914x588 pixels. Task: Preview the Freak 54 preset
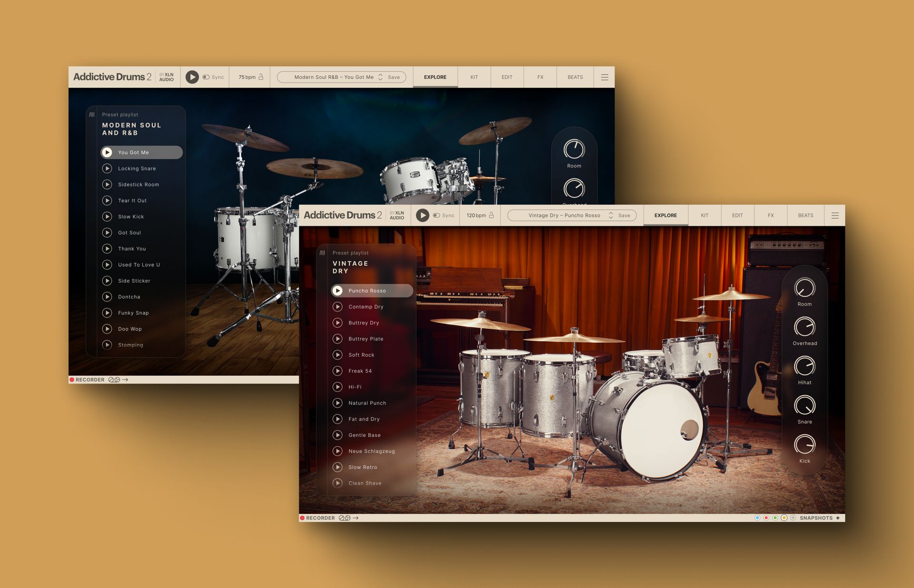pyautogui.click(x=338, y=371)
